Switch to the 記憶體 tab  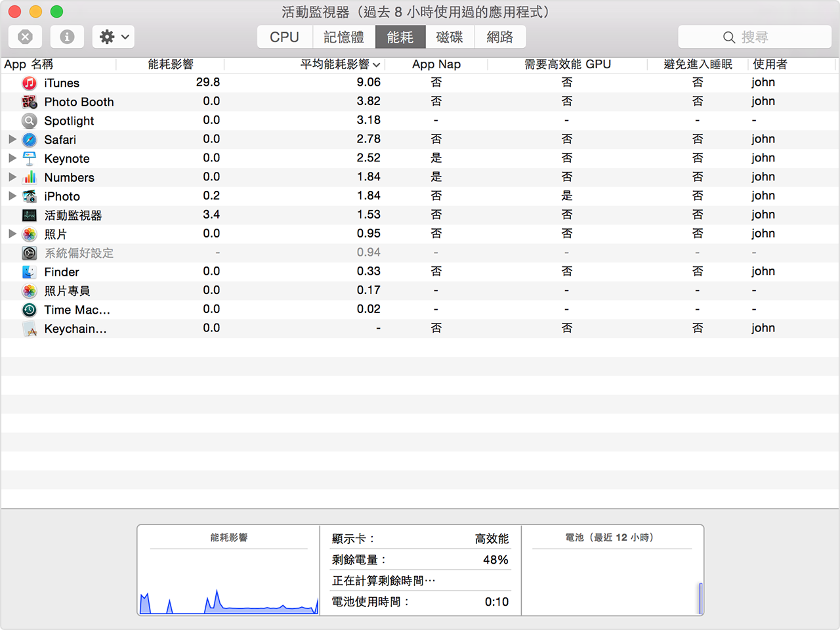coord(344,37)
